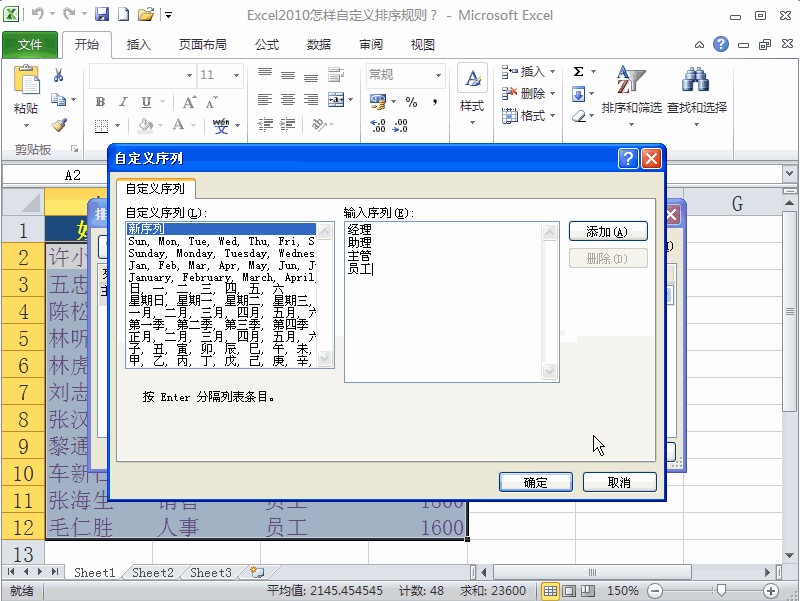
Task: Switch to the 插入 ribbon tab
Action: [x=138, y=45]
